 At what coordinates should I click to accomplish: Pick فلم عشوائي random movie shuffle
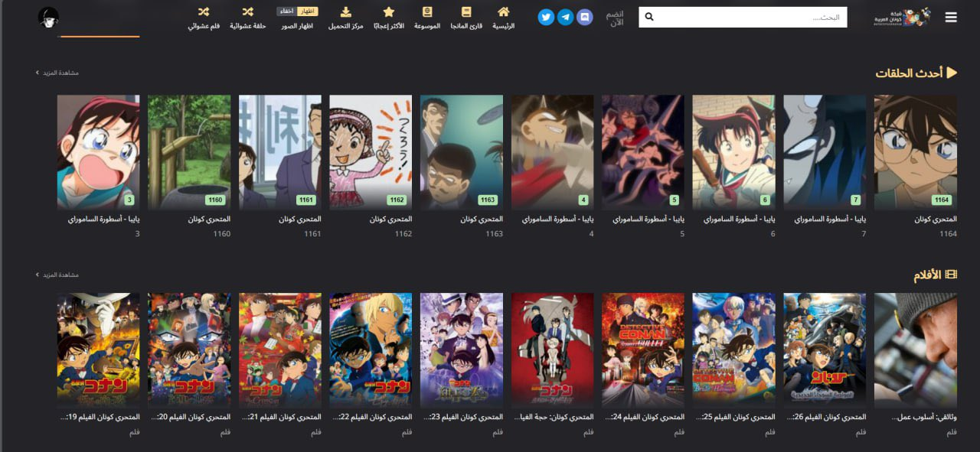coord(204,18)
